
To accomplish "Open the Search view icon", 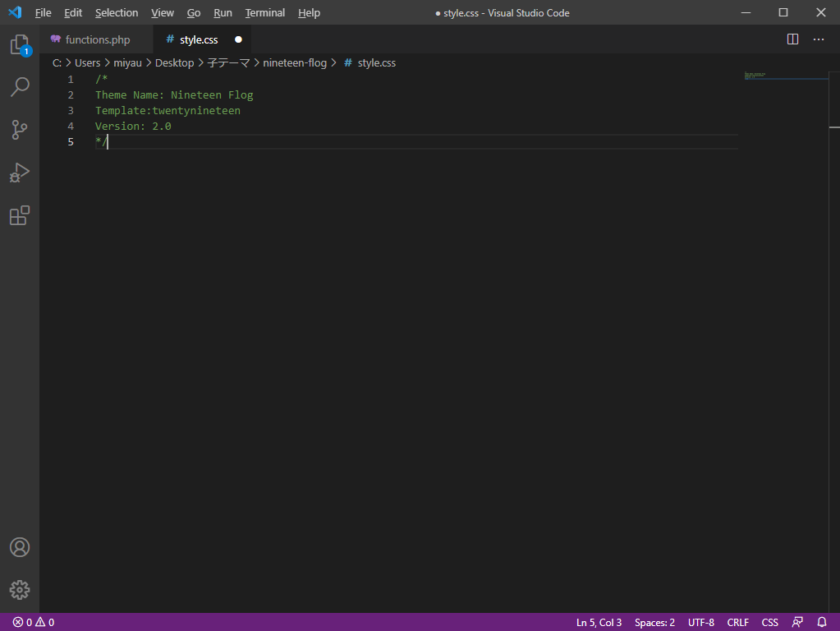I will pyautogui.click(x=20, y=87).
